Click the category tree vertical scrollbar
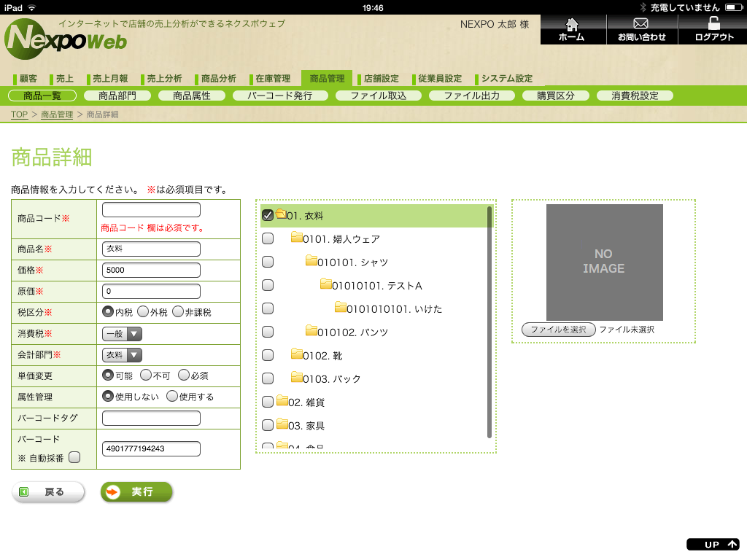Screen dimensions: 747x560 (489, 322)
